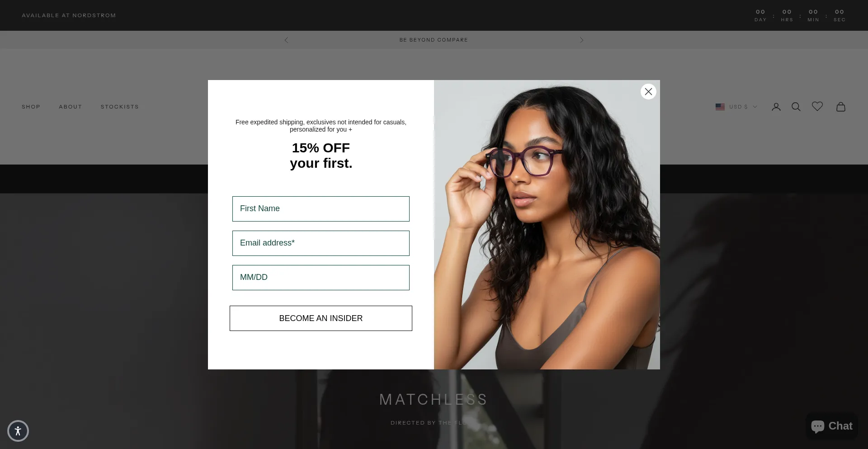Open the shopping bag icon
Image resolution: width=868 pixels, height=449 pixels.
tap(841, 107)
